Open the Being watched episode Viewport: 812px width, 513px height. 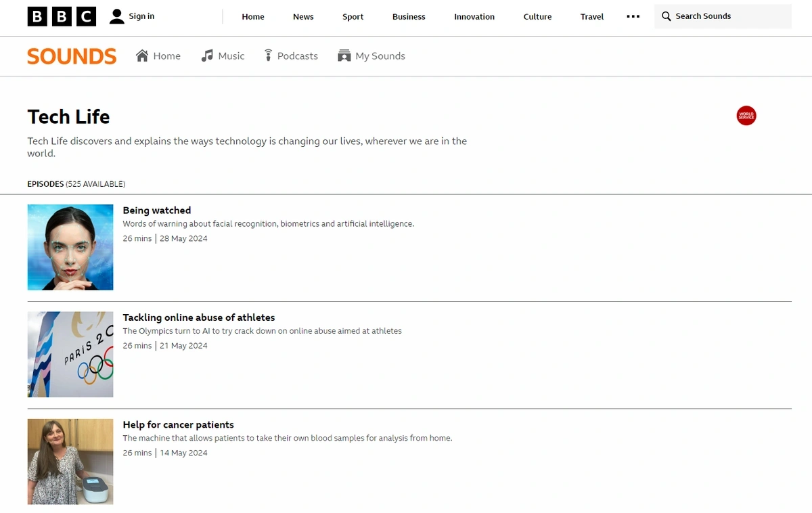tap(157, 210)
